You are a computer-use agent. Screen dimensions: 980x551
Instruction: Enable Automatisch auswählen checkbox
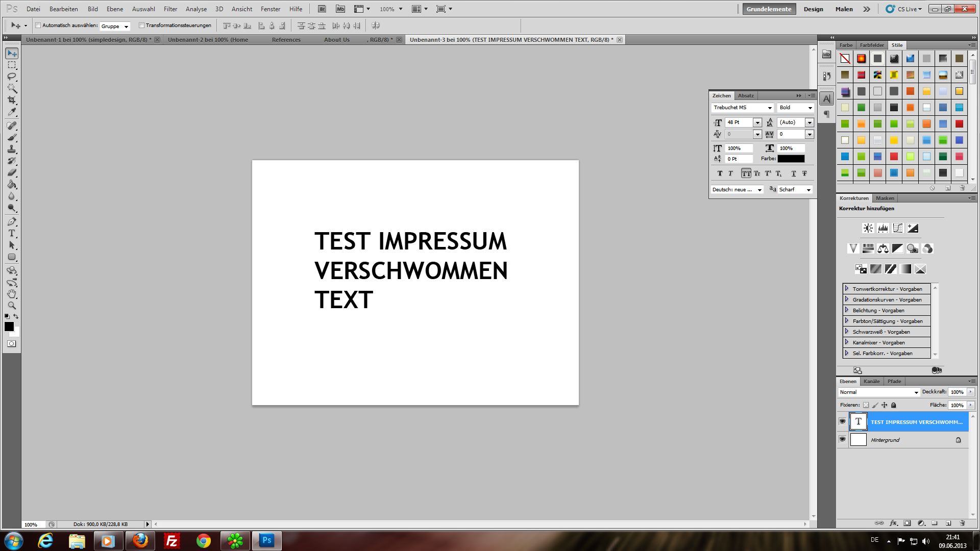[x=38, y=26]
